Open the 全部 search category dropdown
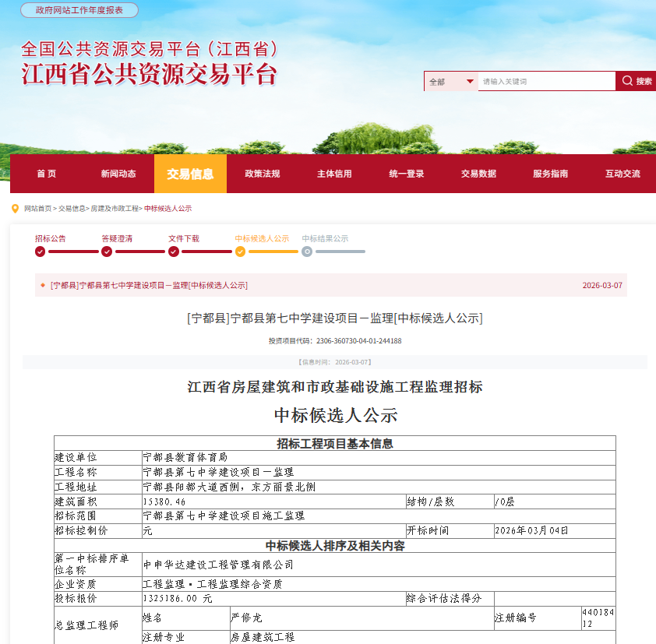The width and height of the screenshot is (656, 644). point(451,82)
